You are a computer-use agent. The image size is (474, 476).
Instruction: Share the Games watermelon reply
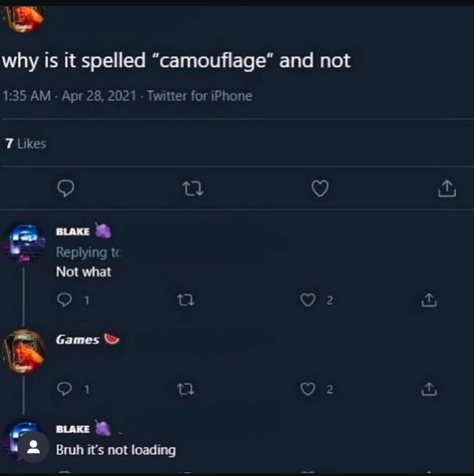coord(429,389)
